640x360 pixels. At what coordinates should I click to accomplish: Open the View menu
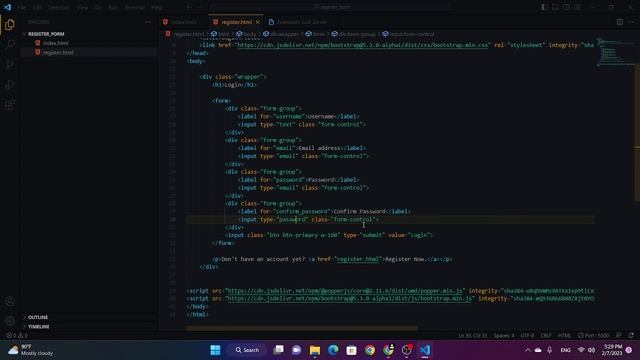pos(82,7)
